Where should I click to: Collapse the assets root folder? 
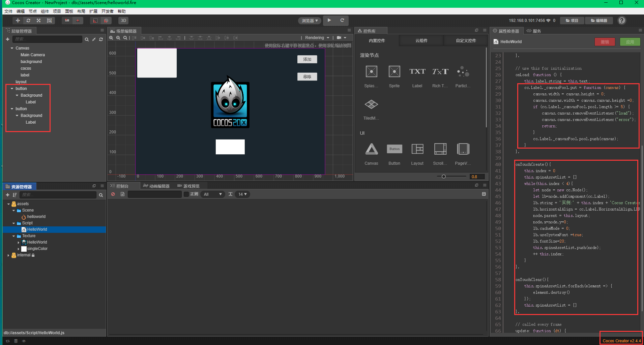8,204
